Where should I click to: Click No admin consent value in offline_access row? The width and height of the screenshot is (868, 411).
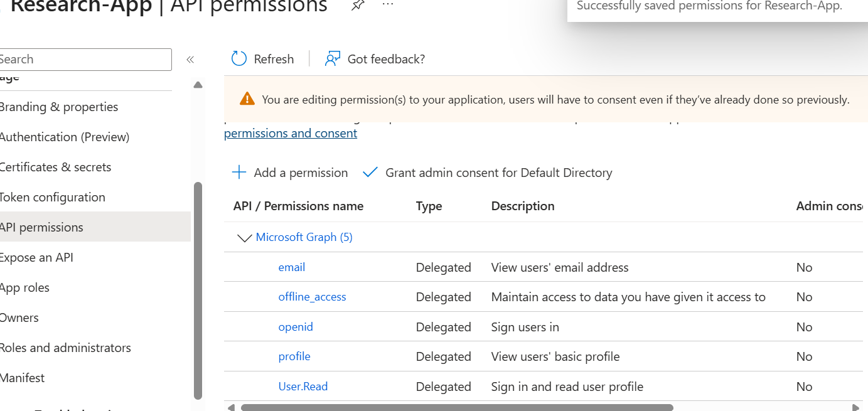[804, 297]
